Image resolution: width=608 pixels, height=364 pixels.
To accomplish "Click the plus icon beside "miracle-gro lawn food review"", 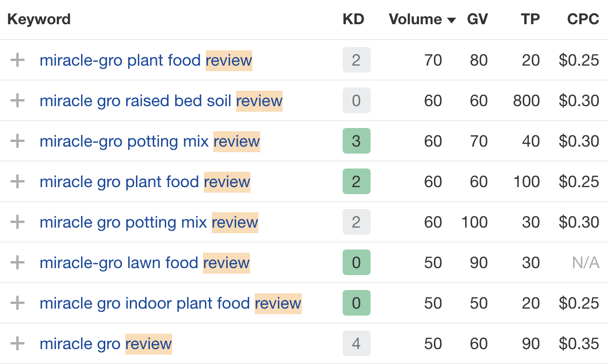I will 17,263.
